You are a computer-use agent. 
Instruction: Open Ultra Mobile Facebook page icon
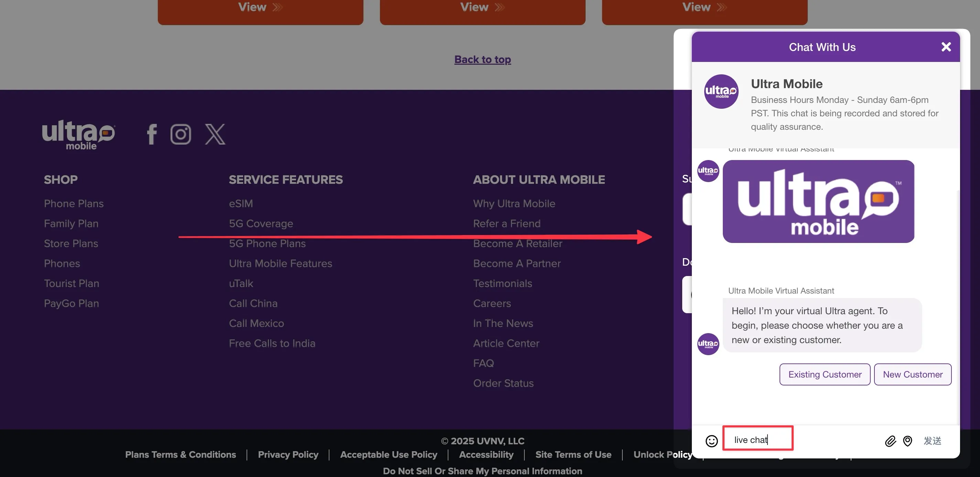pos(152,134)
